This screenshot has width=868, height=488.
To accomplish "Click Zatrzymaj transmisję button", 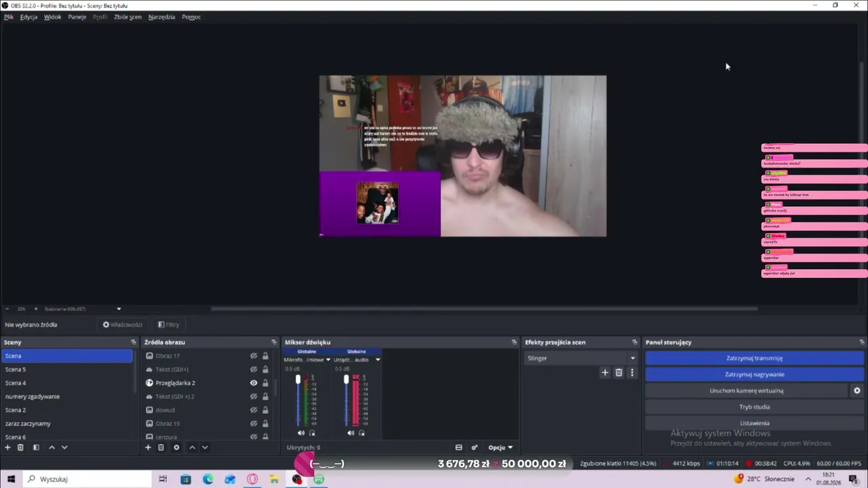I will click(754, 358).
